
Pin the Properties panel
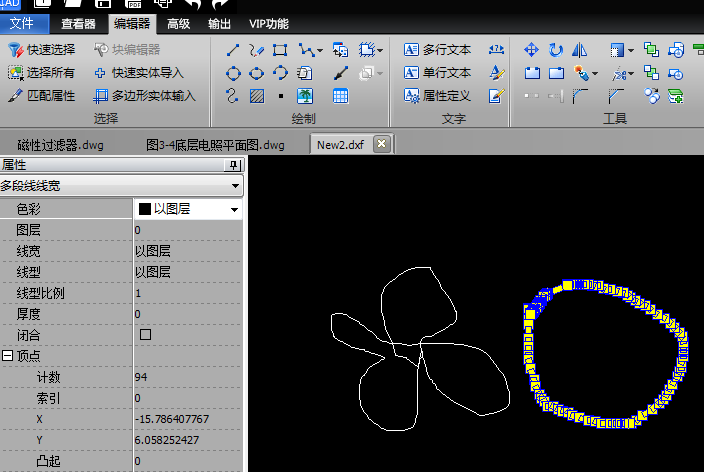coord(233,165)
